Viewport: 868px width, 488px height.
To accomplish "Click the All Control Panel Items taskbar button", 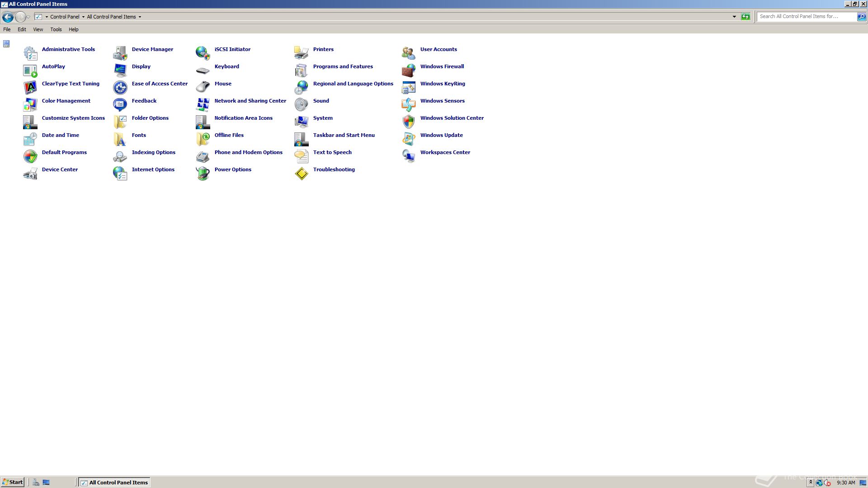I will (x=114, y=483).
